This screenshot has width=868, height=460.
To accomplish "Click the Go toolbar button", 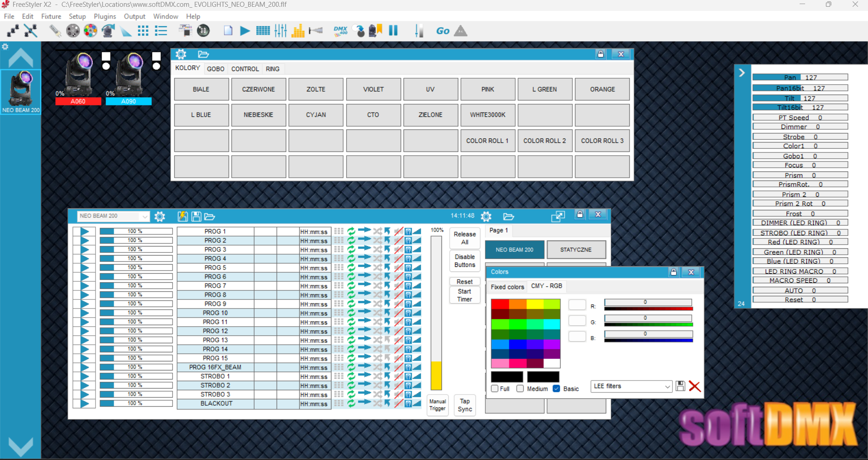I will click(442, 31).
